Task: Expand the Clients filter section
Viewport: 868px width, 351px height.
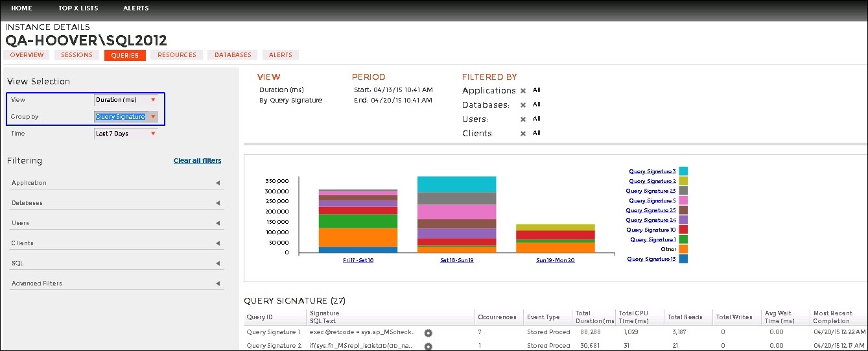Action: point(117,243)
